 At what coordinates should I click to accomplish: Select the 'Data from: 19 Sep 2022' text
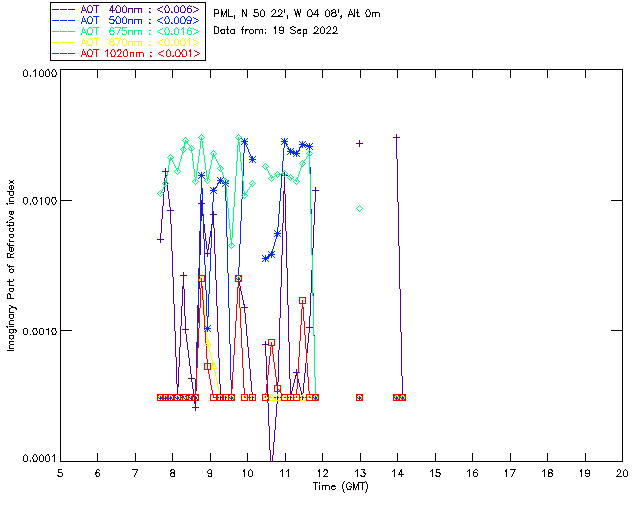276,31
